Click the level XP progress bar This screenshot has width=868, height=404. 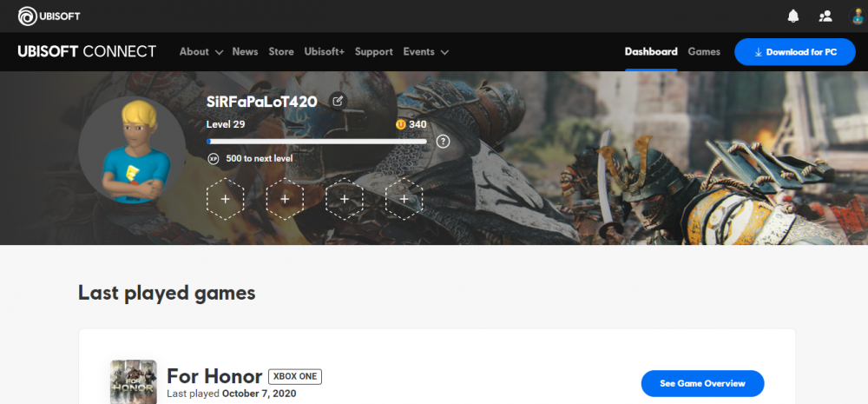[317, 141]
